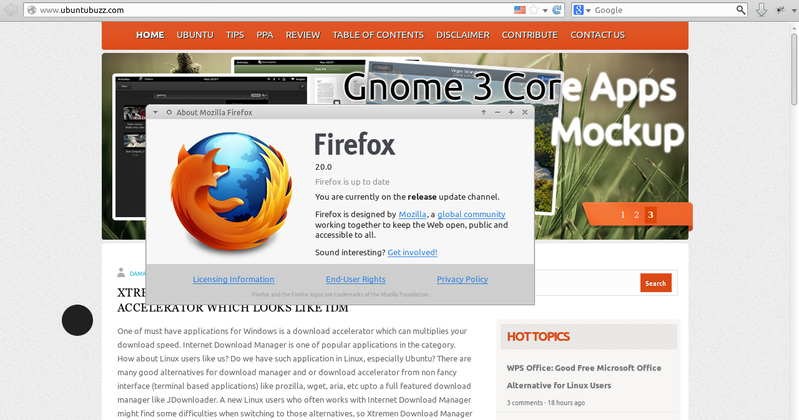The image size is (799, 420).
Task: Follow the Mozilla link
Action: (x=412, y=214)
